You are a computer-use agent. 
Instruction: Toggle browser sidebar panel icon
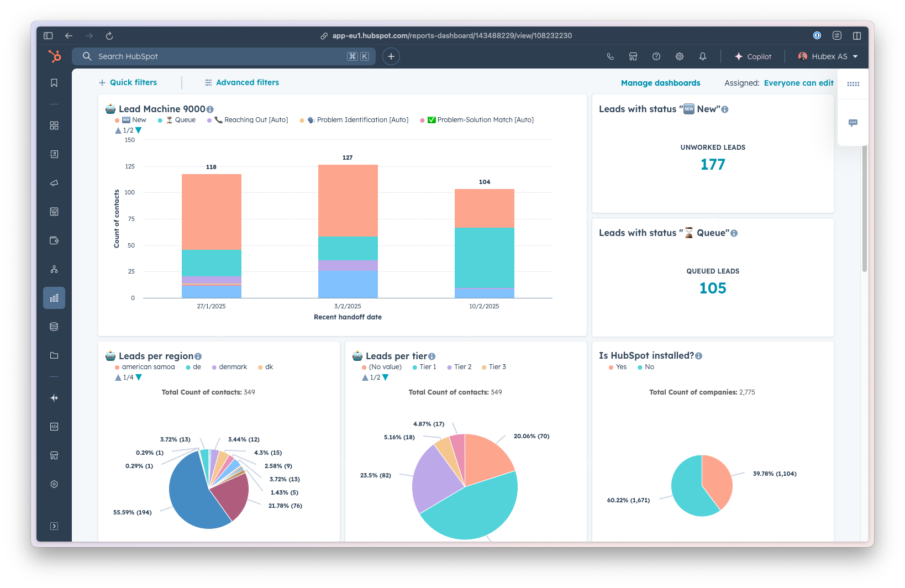click(x=48, y=35)
